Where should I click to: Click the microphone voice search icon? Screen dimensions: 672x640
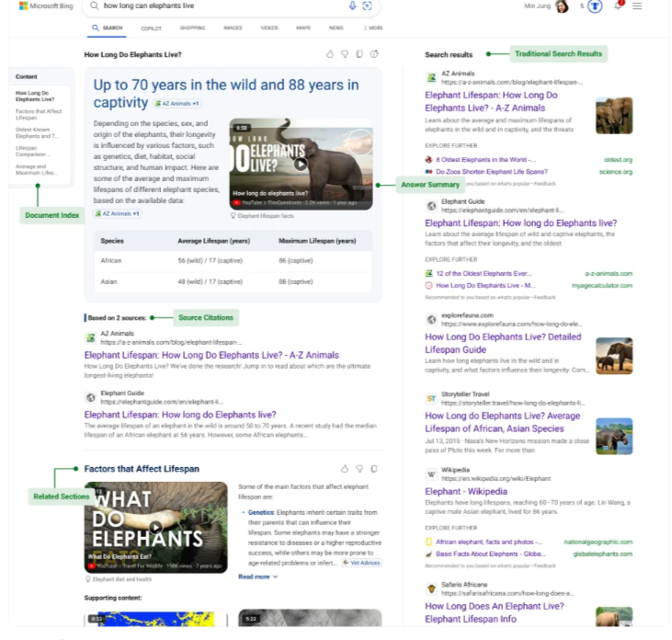(x=352, y=6)
